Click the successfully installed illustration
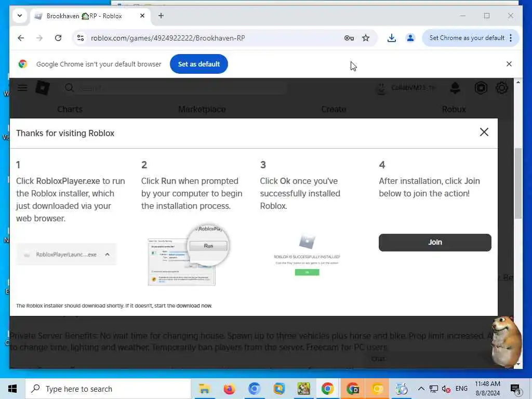This screenshot has width=532, height=399. pos(307,255)
